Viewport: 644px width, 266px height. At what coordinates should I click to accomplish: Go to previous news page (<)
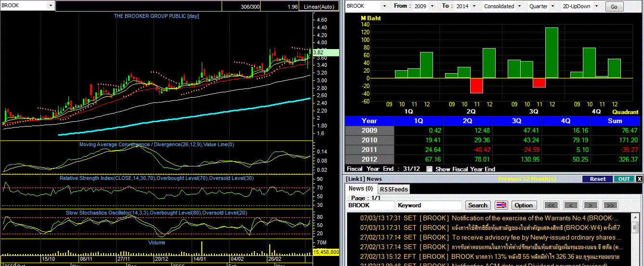571,205
